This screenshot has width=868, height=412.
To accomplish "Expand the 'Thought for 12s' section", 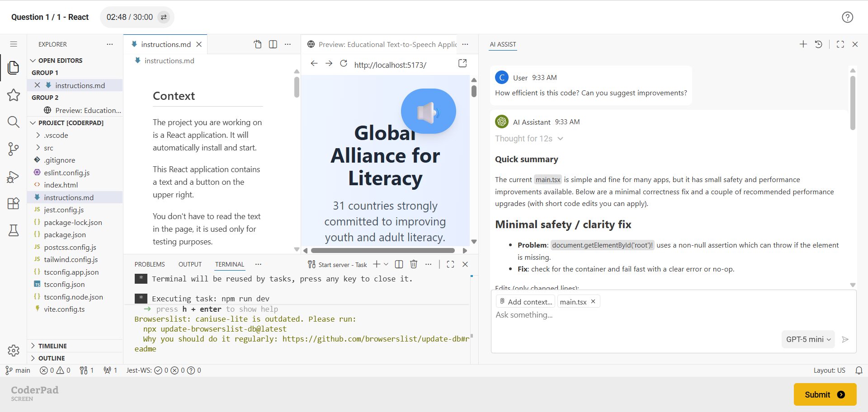I will pyautogui.click(x=528, y=139).
